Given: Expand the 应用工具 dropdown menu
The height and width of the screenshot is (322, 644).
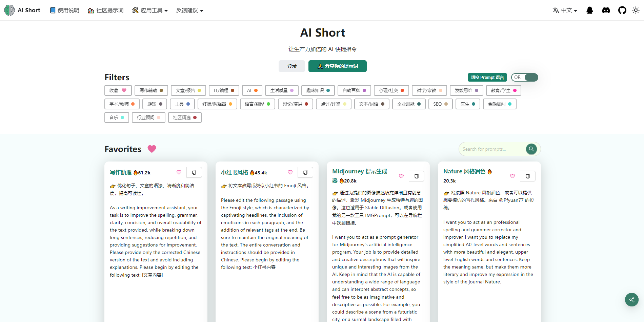Looking at the screenshot, I should pyautogui.click(x=150, y=10).
